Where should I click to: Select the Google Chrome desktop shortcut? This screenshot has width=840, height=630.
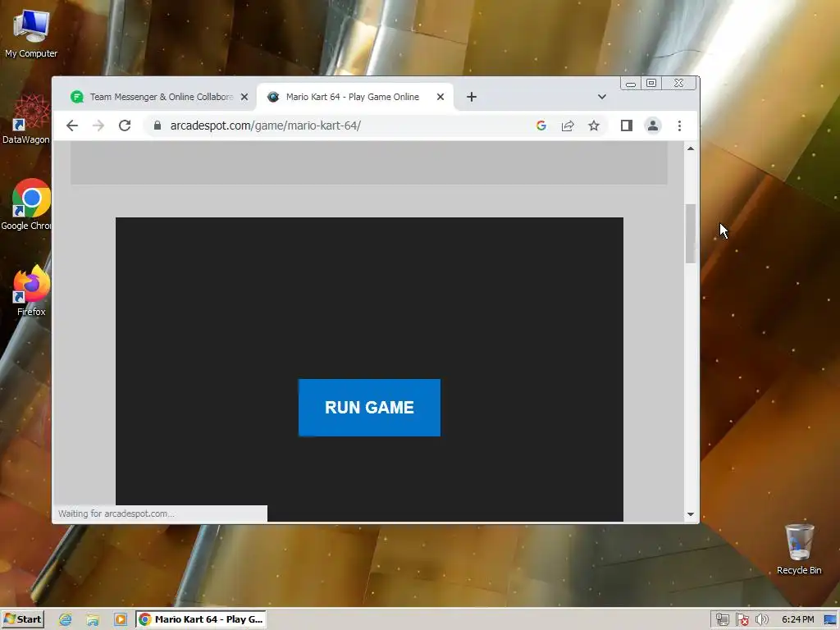click(x=27, y=204)
